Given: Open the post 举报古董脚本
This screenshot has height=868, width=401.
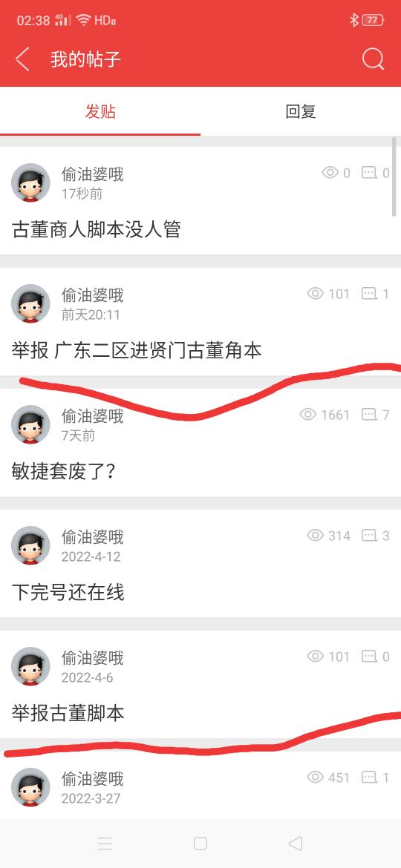Looking at the screenshot, I should tap(200, 684).
